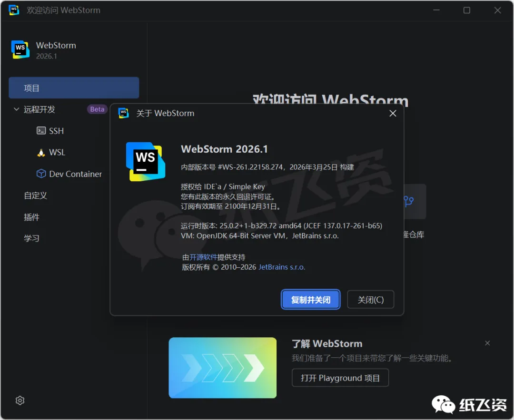Click the WebStorm 2026.1 heading in dialog
514x420 pixels.
pos(224,149)
